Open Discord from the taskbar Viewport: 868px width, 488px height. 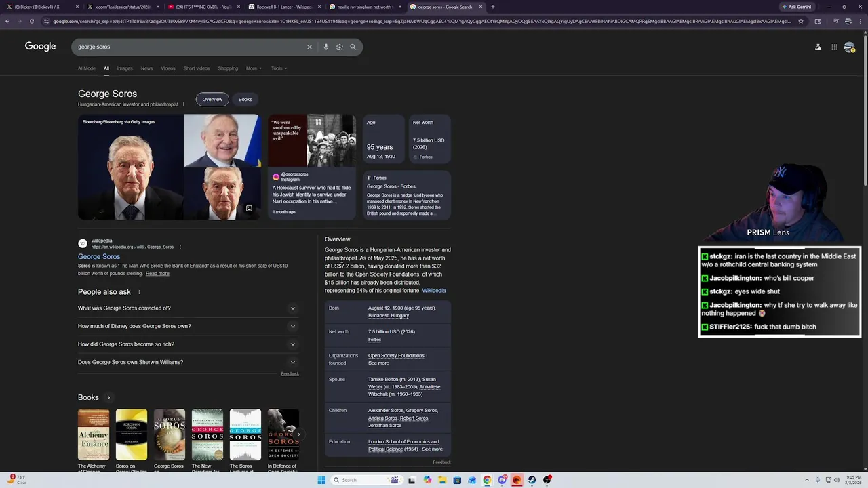(x=502, y=480)
